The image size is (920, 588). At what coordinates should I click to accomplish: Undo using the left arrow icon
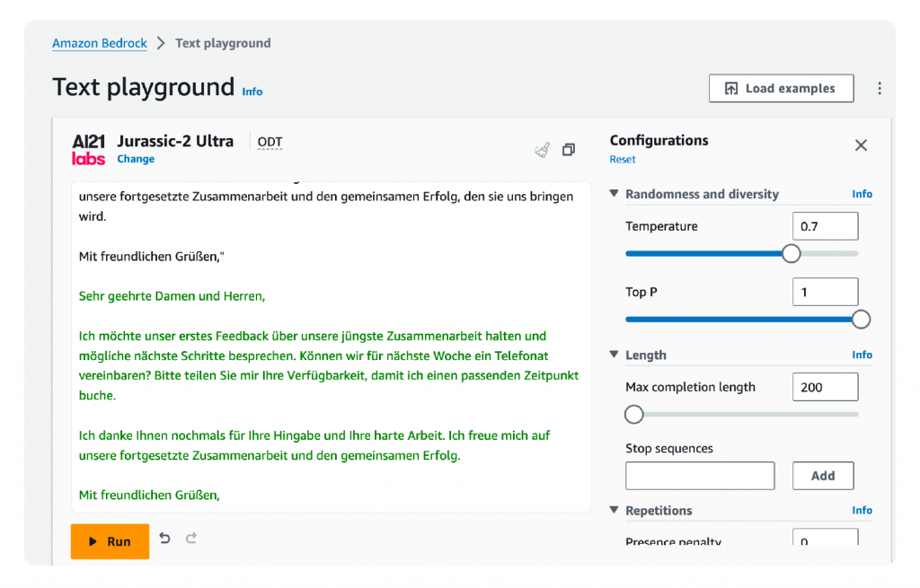click(164, 537)
